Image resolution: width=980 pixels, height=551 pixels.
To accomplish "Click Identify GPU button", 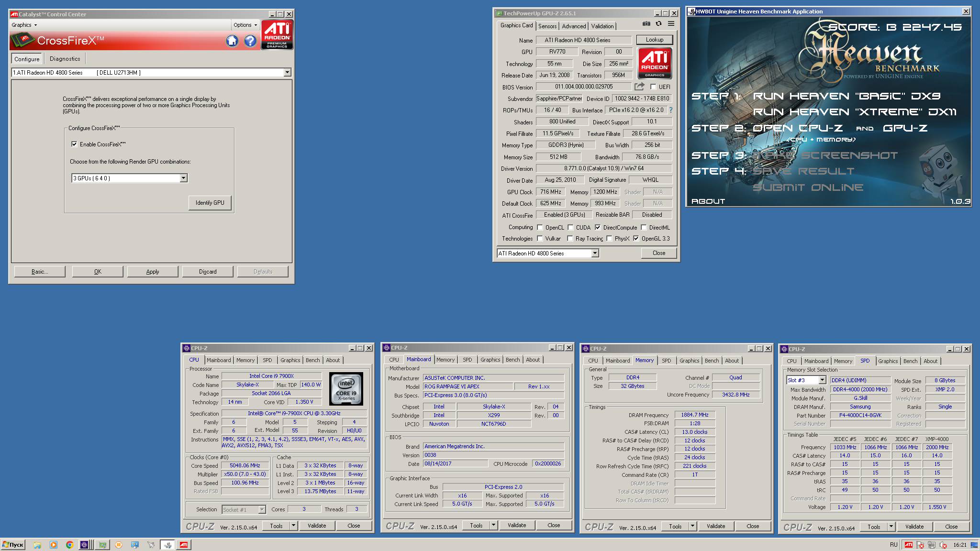I will click(210, 203).
